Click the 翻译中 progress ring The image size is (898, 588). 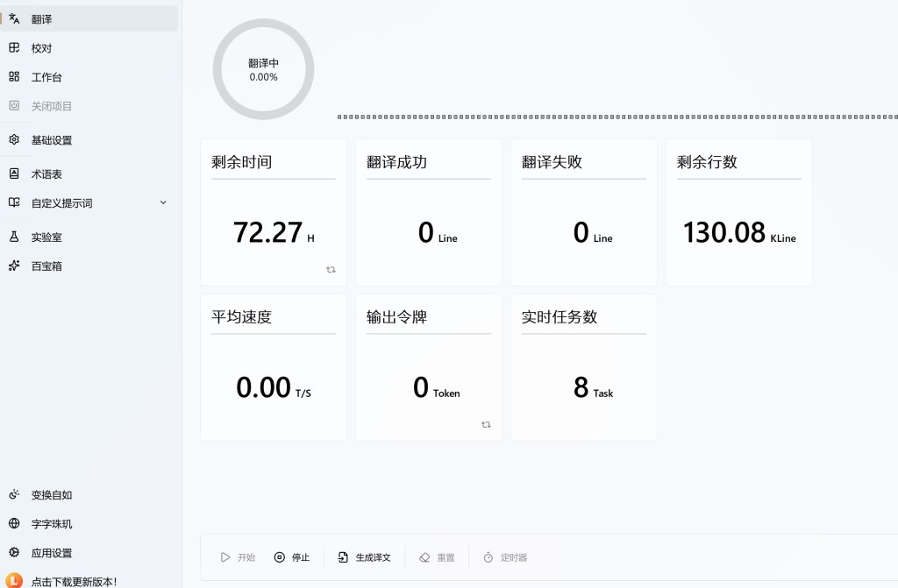(x=263, y=70)
